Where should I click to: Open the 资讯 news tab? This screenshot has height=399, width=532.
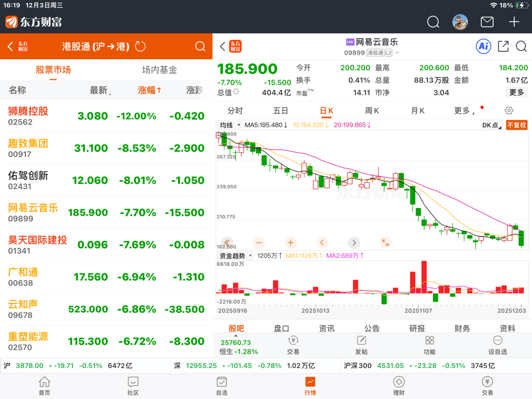pyautogui.click(x=327, y=328)
